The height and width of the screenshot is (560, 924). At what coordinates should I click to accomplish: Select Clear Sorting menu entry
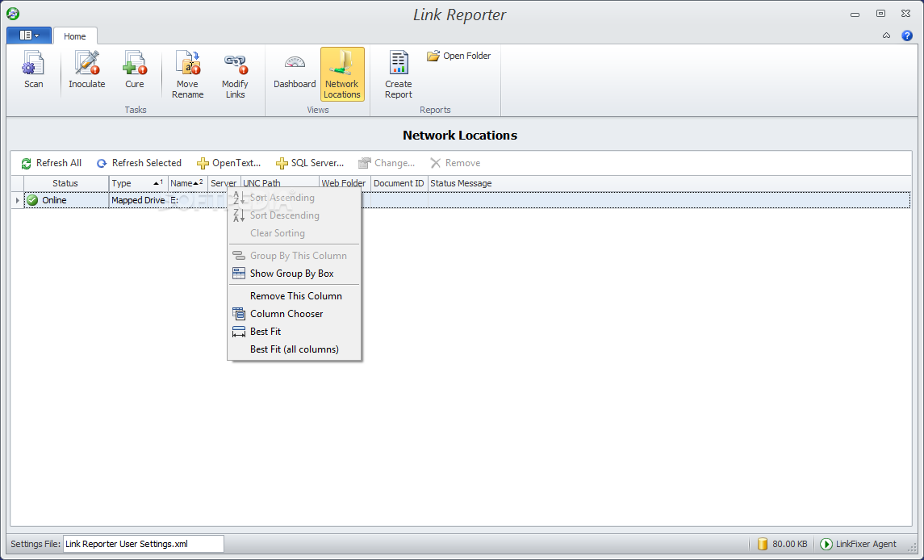294,233
